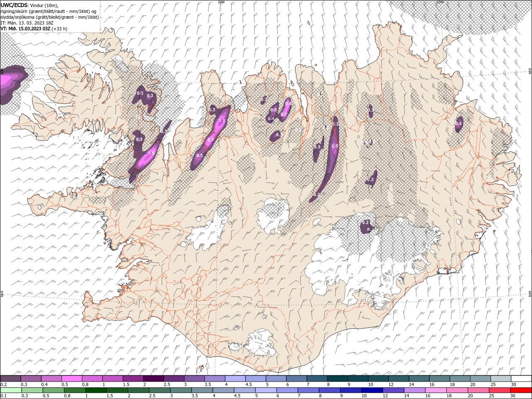Click the '(+33 h)' forecast offset text
The height and width of the screenshot is (399, 532).
click(60, 29)
